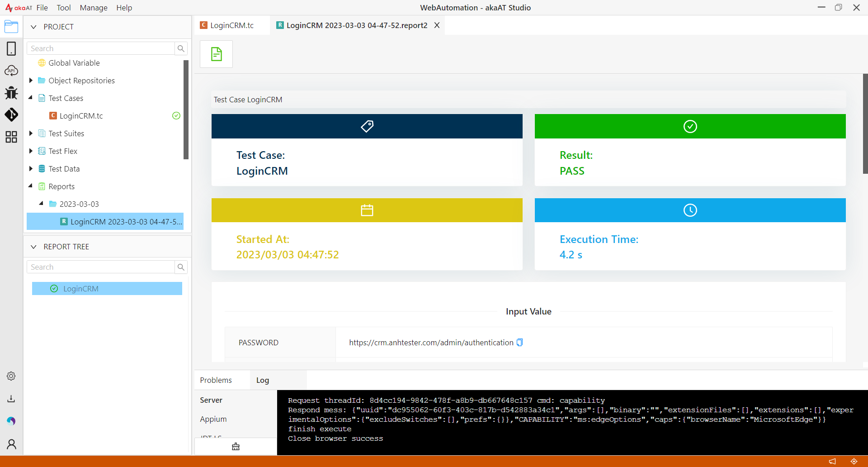This screenshot has height=467, width=868.
Task: Open the settings gear in sidebar
Action: 11,376
